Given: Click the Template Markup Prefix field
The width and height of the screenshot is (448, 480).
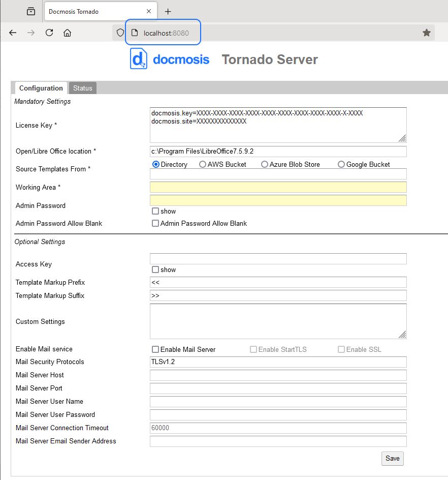Looking at the screenshot, I should [278, 282].
